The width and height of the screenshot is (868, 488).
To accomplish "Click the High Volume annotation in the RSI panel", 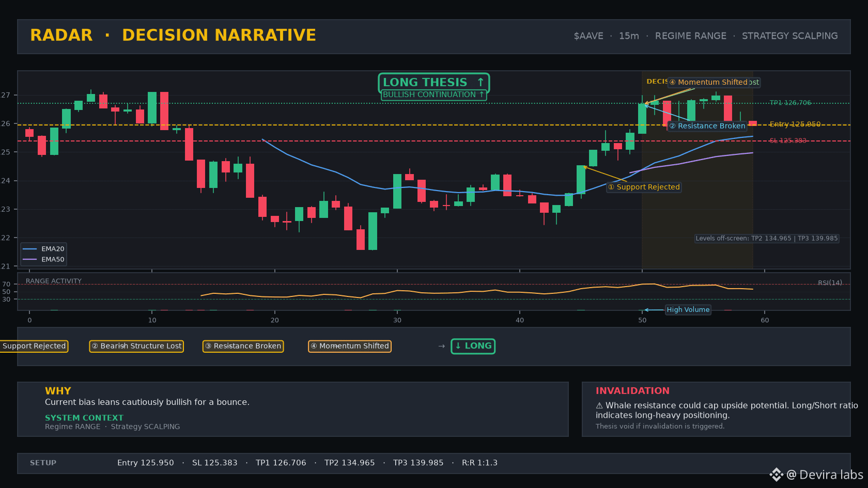I will click(688, 310).
